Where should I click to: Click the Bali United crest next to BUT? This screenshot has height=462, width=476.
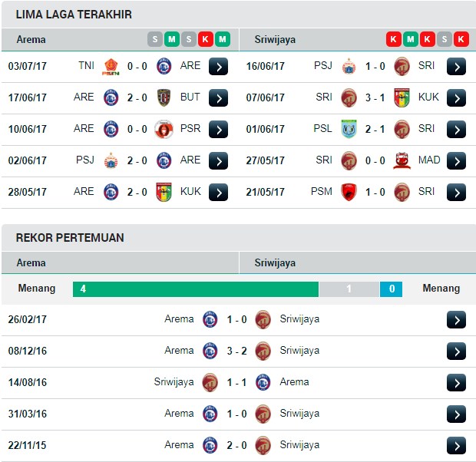click(164, 97)
